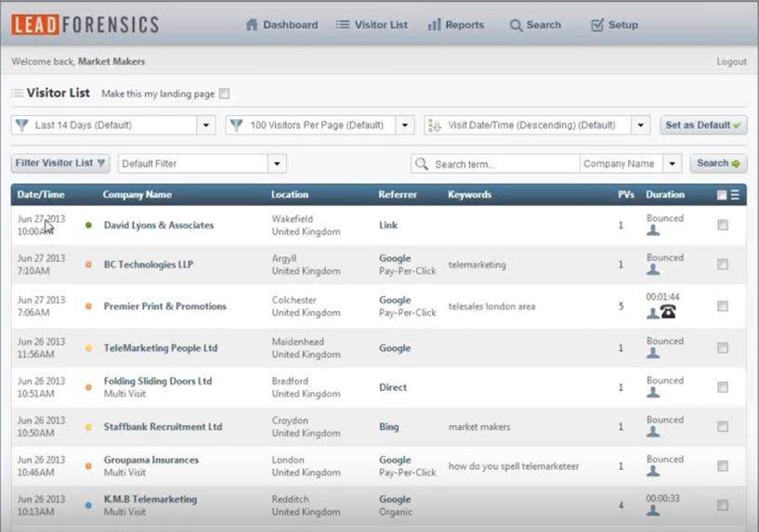Open the Last 14 Days dropdown arrow
759x532 pixels.
[205, 125]
